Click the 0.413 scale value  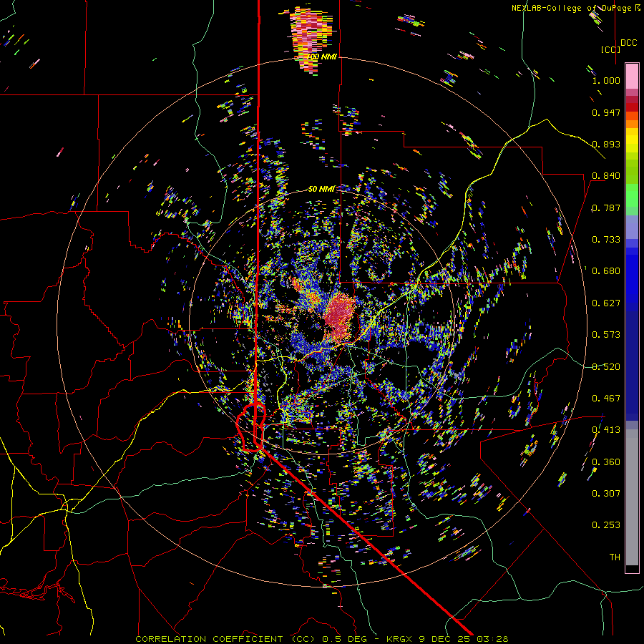[606, 430]
